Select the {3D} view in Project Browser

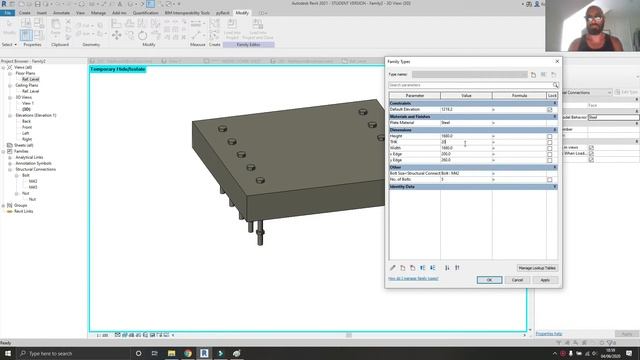27,109
